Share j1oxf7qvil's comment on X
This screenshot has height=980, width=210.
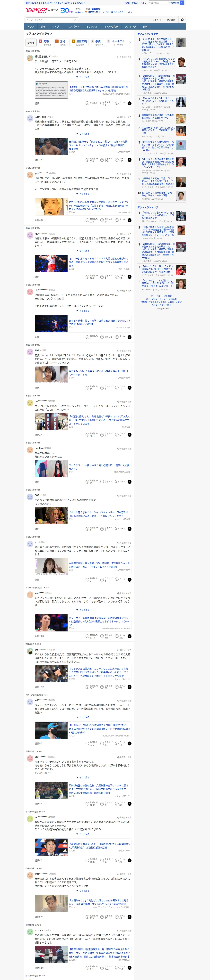click(x=130, y=160)
